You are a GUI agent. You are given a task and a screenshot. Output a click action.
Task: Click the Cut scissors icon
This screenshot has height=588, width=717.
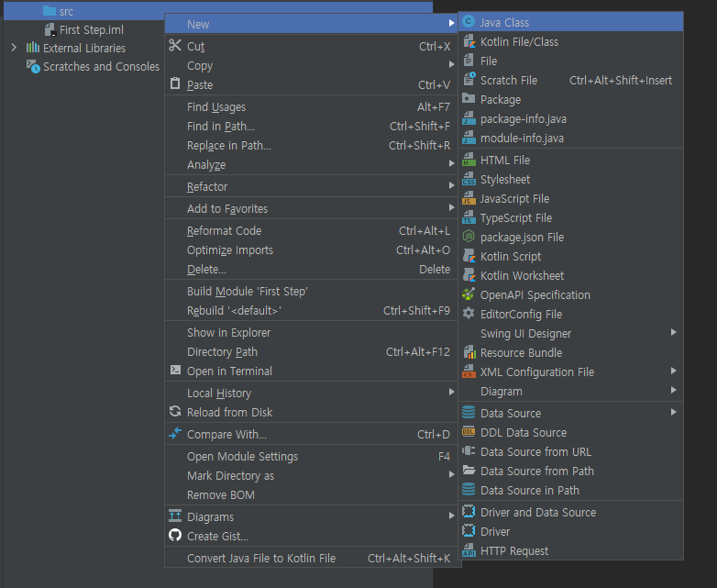pos(175,45)
